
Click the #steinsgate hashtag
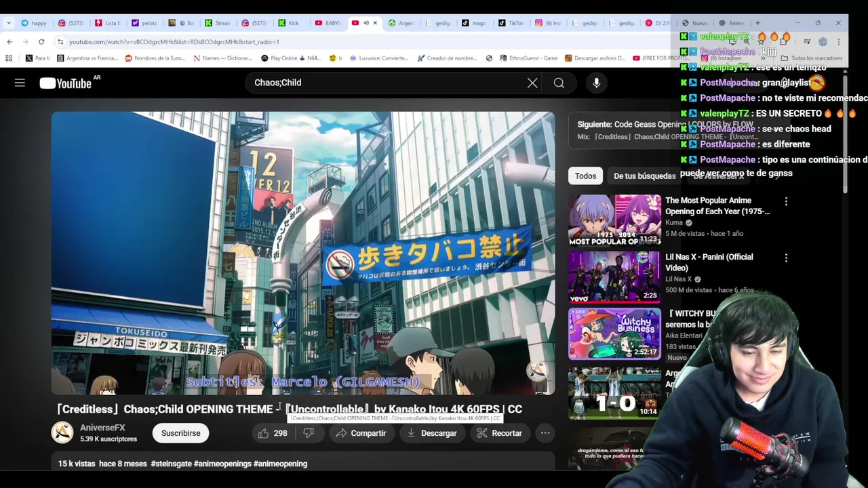pos(171,464)
